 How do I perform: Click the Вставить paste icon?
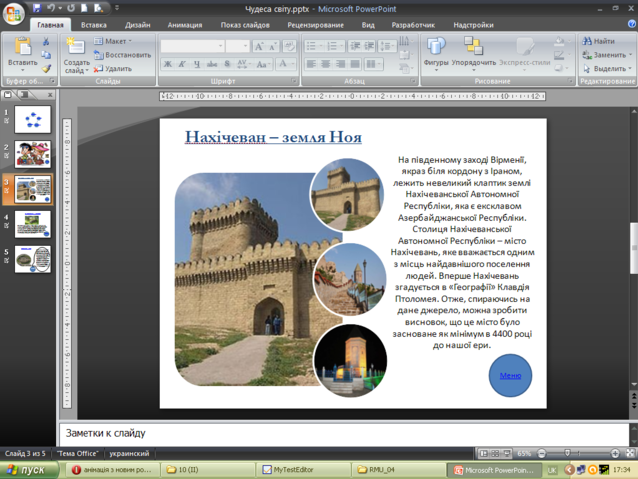pos(23,46)
